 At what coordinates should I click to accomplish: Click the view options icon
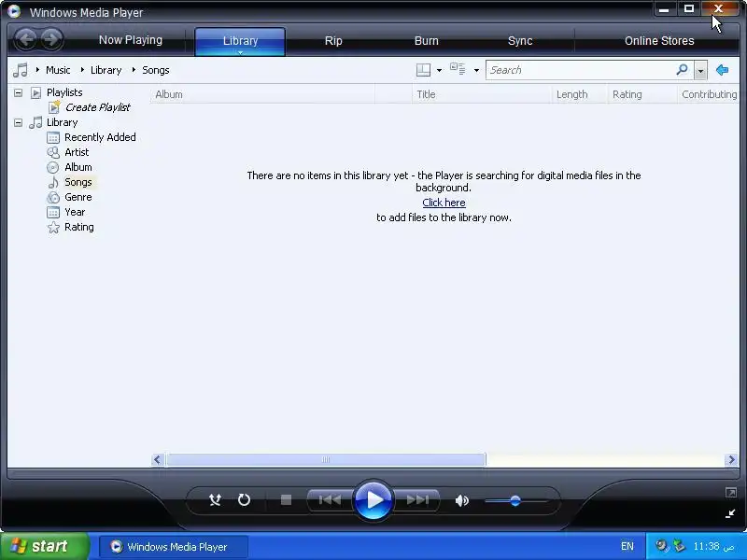[458, 69]
